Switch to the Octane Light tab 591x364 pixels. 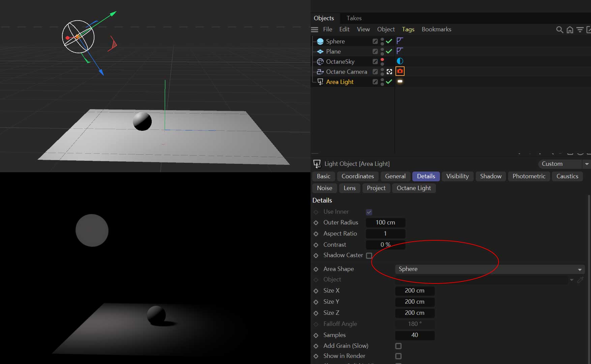[414, 188]
